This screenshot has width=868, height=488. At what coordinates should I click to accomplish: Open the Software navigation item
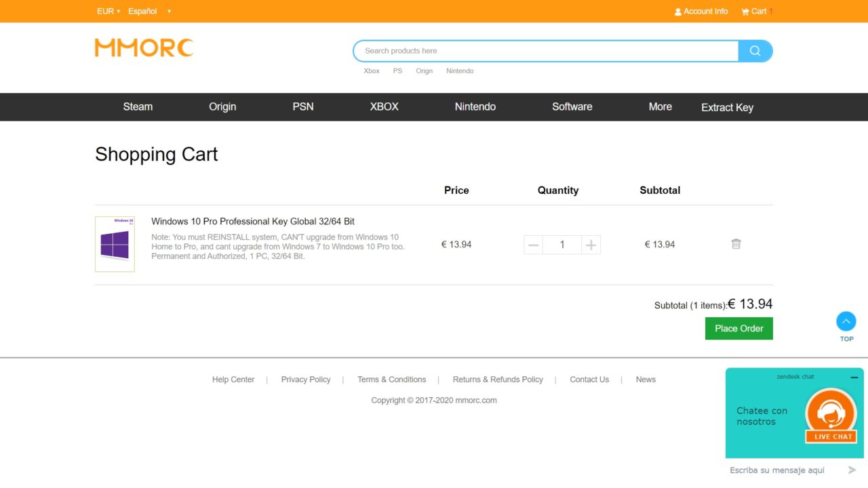(572, 107)
